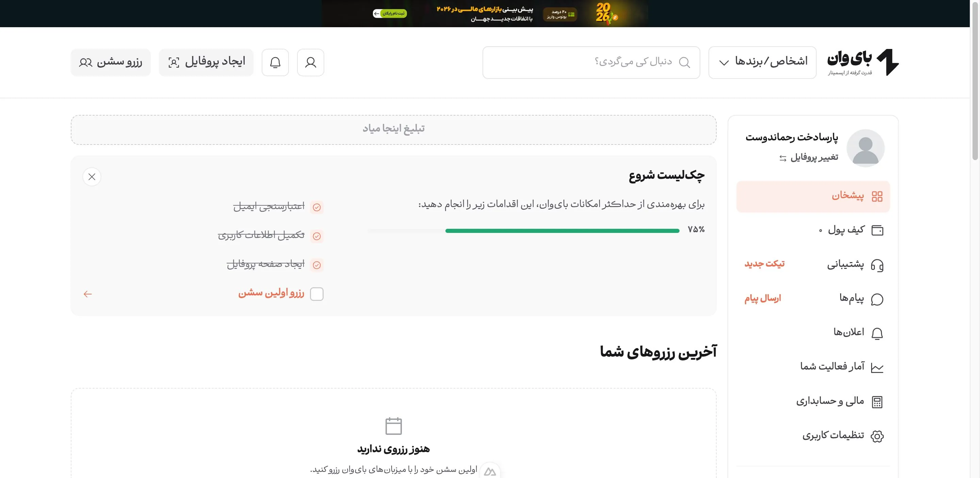Click the arrow icon in رزرو اولین سشن row

tap(87, 294)
